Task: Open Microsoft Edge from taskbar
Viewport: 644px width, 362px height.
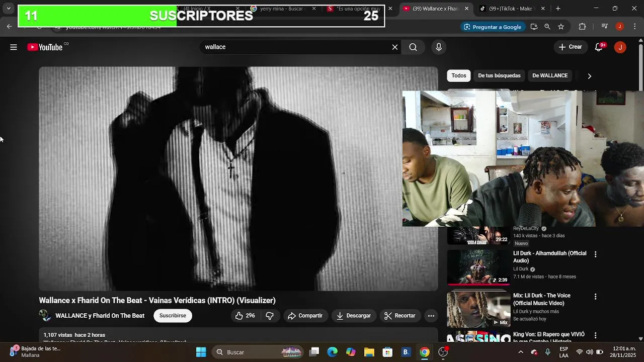Action: 333,352
